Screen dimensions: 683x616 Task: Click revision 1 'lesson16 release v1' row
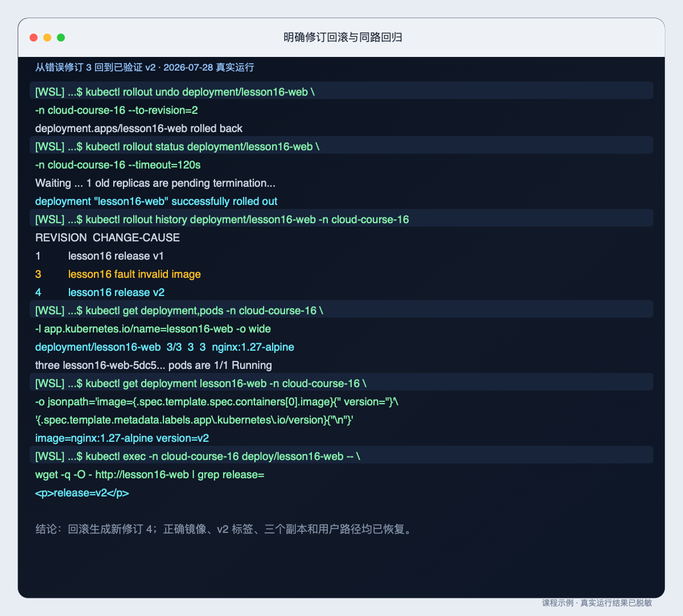100,256
